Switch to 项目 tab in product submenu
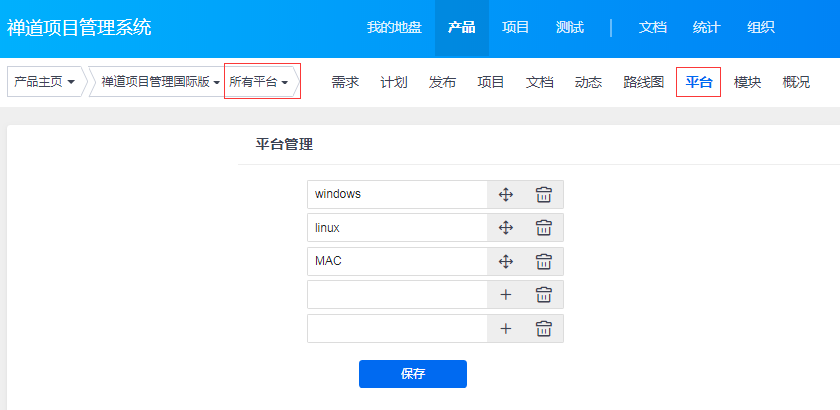The image size is (840, 410). (x=491, y=82)
